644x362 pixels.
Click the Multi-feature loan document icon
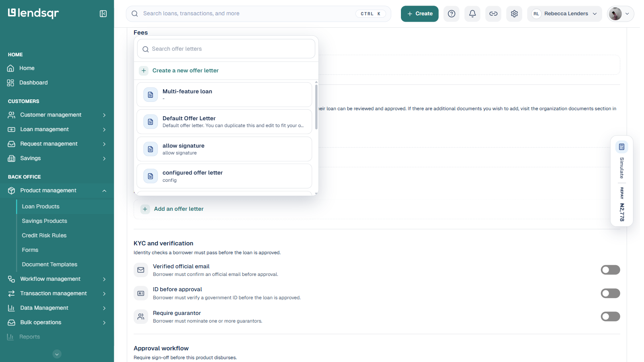tap(151, 95)
